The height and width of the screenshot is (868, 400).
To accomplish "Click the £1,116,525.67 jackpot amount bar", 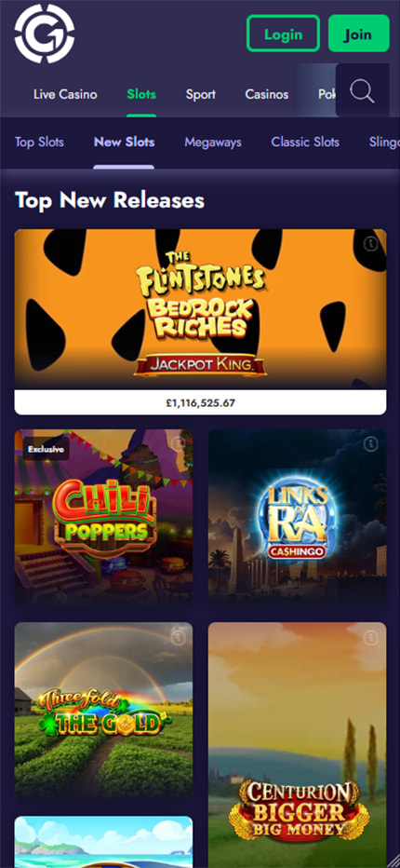I will (200, 402).
